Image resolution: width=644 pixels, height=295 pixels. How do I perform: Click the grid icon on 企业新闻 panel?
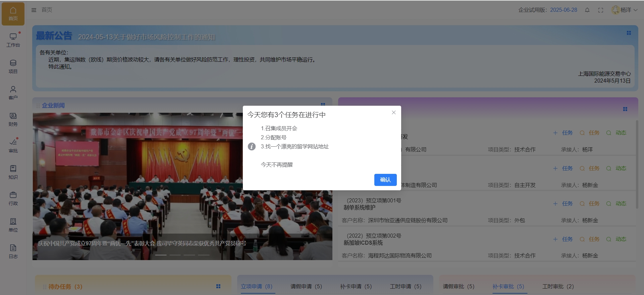pos(323,104)
